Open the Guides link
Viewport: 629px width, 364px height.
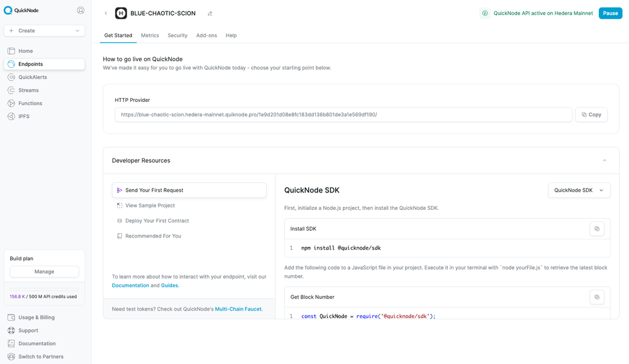(x=170, y=285)
